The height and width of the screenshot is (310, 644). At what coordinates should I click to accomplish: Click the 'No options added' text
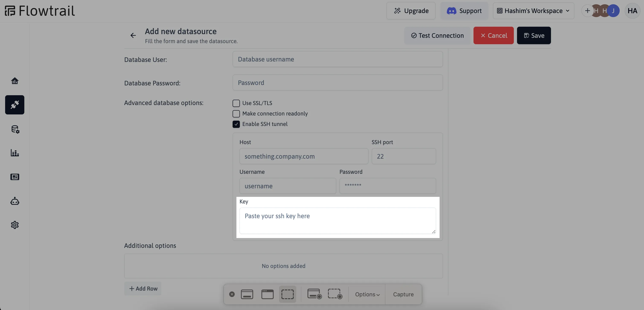tap(284, 266)
